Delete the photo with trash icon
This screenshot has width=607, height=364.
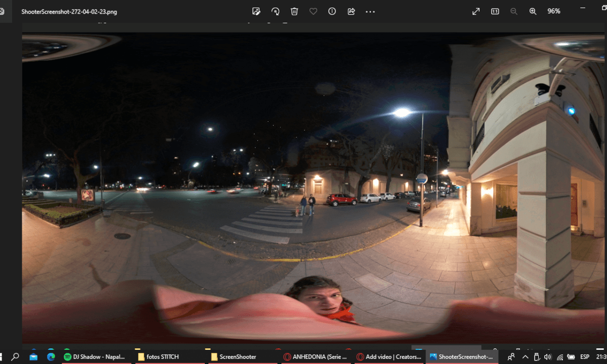[294, 11]
